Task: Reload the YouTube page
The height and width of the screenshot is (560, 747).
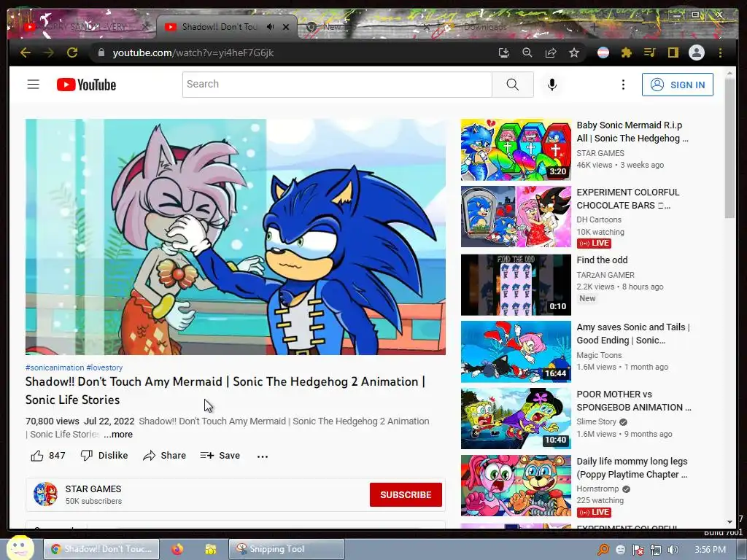Action: point(72,52)
